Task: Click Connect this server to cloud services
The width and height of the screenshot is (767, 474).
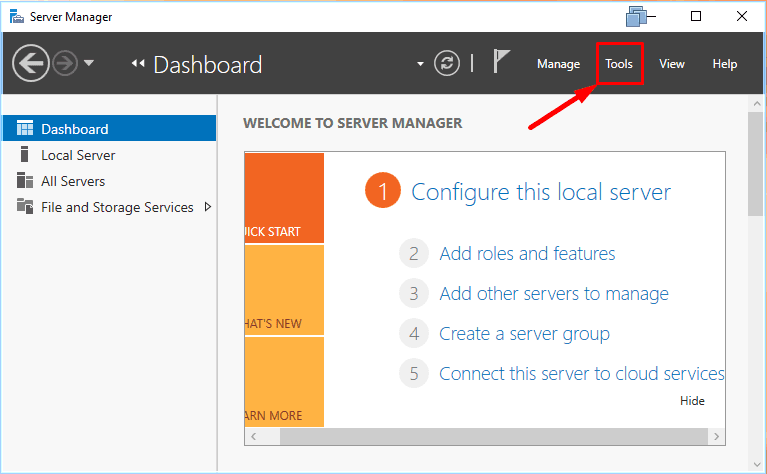Action: [582, 374]
